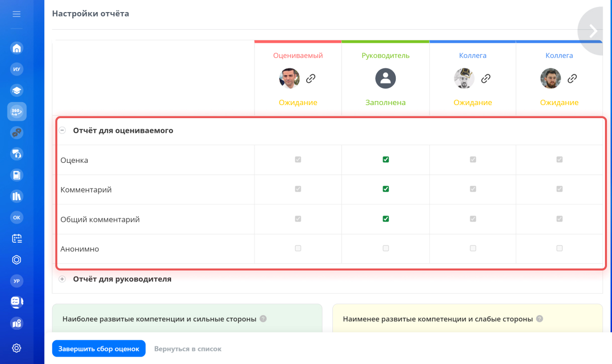Viewport: 612px width, 364px height.
Task: Open the calendar sidebar icon
Action: [17, 238]
